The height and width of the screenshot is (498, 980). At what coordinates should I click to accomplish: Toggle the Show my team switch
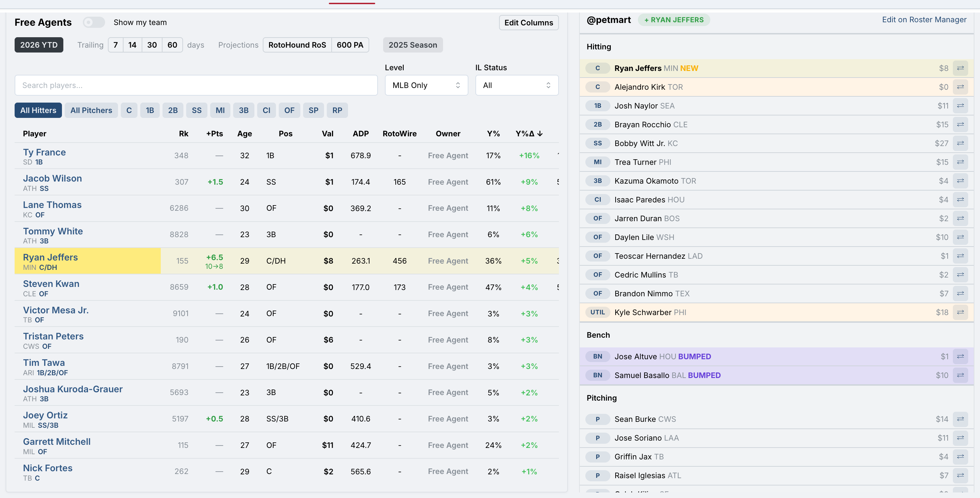coord(94,22)
